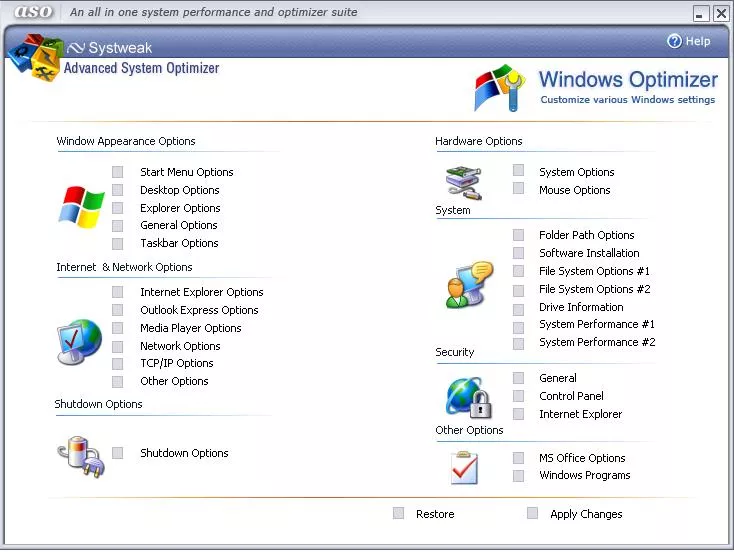Tick the Windows Programs checkbox
This screenshot has height=552, width=734.
click(518, 476)
